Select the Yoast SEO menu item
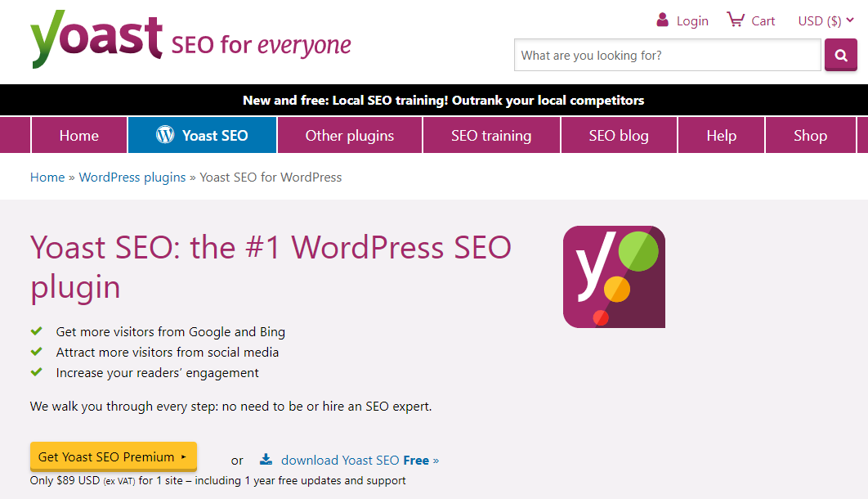The width and height of the screenshot is (868, 499). coord(202,135)
